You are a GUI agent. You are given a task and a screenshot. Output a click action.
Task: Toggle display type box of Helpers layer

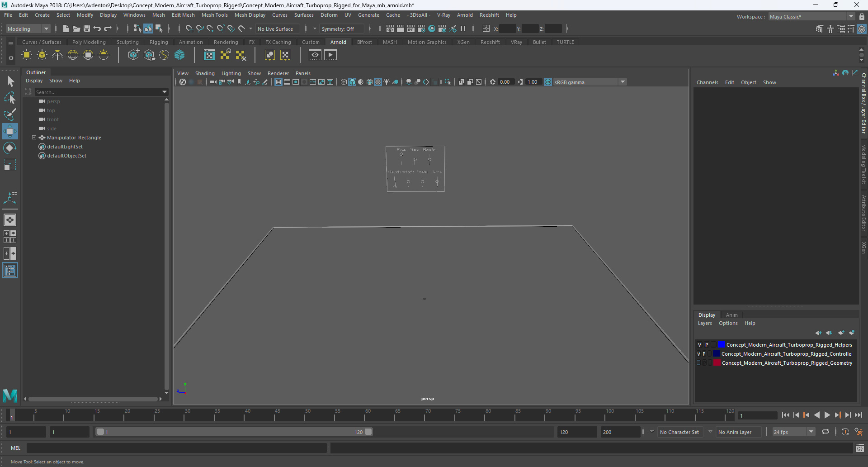pyautogui.click(x=714, y=345)
